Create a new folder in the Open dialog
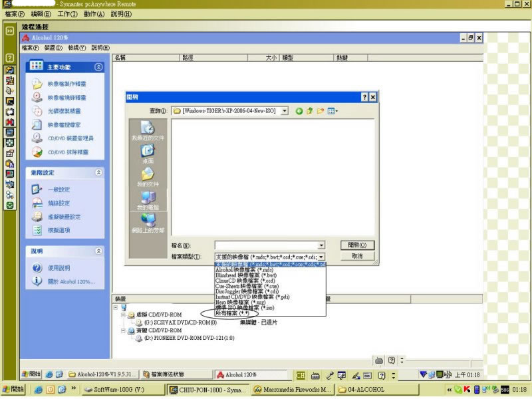Viewport: 532px width, 399px height. (x=321, y=111)
